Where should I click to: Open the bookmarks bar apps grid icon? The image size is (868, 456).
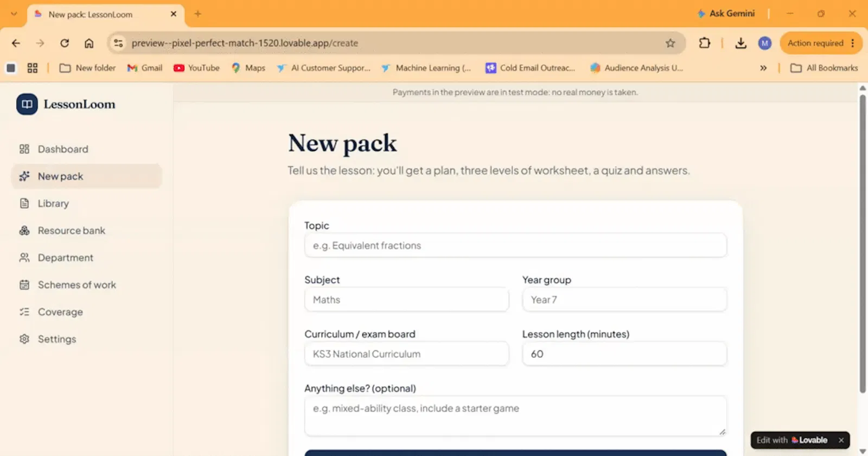33,68
